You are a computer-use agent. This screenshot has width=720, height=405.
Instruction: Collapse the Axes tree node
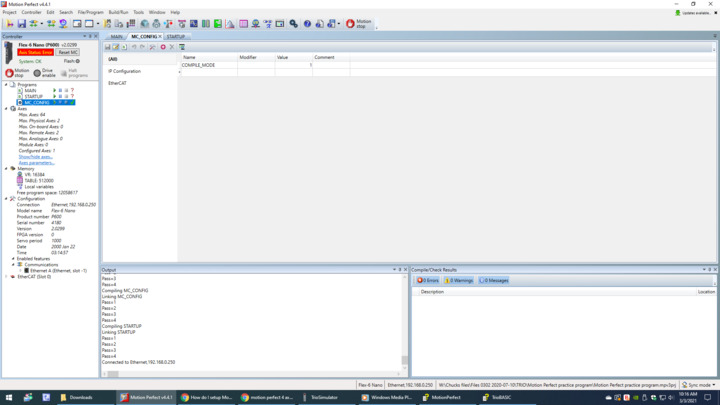(6, 108)
